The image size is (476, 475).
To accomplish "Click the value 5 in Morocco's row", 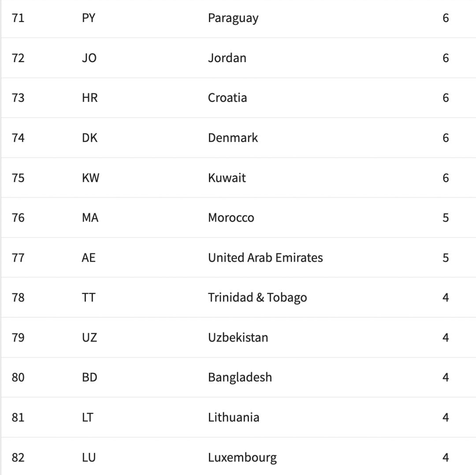I will (446, 218).
